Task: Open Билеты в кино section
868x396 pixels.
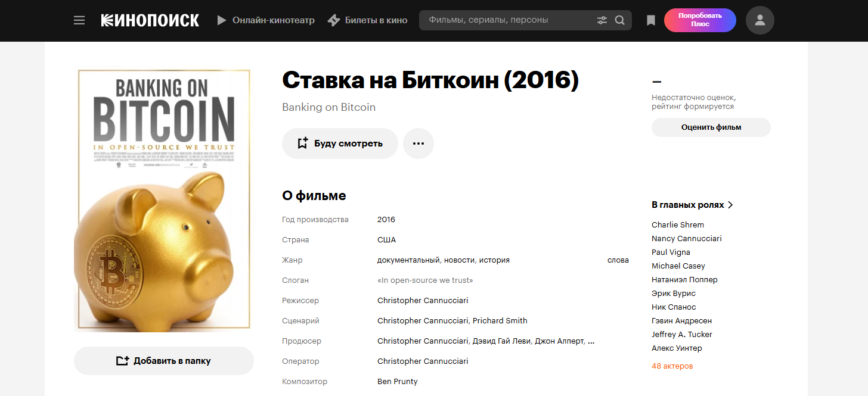Action: [368, 20]
